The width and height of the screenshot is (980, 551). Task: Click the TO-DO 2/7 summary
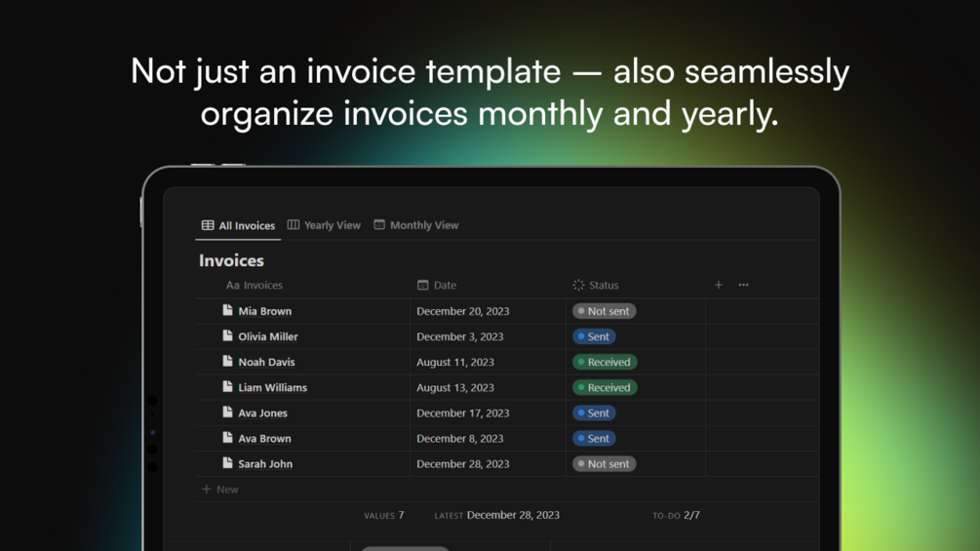coord(677,515)
